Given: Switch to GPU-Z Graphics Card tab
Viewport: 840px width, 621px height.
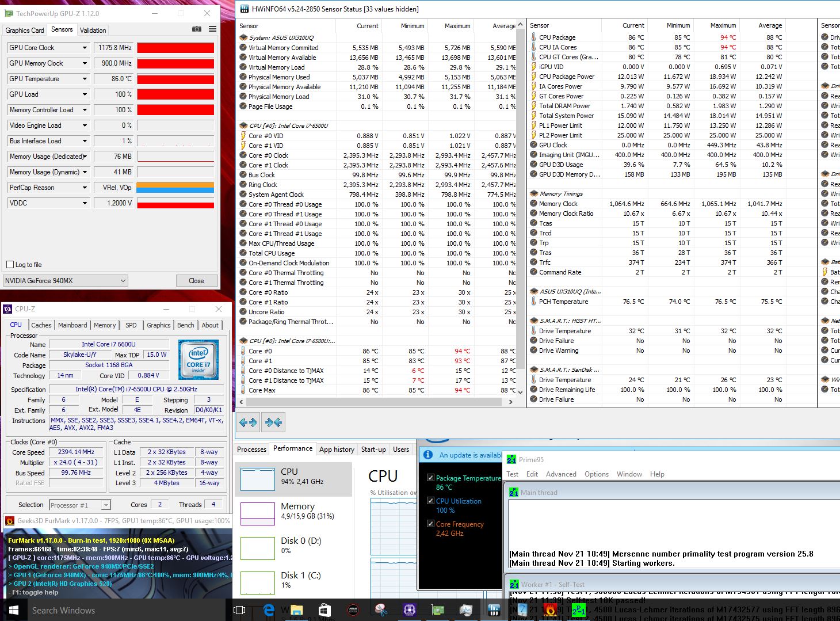Looking at the screenshot, I should [25, 30].
